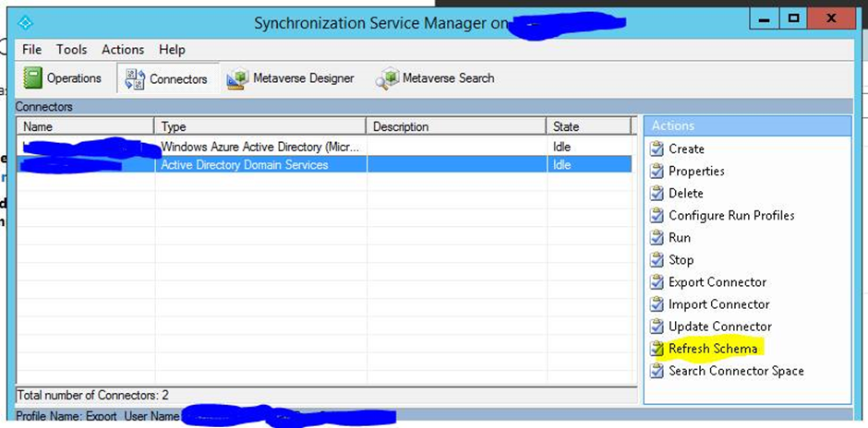Image resolution: width=868 pixels, height=428 pixels.
Task: Create a new connector link
Action: (x=686, y=149)
